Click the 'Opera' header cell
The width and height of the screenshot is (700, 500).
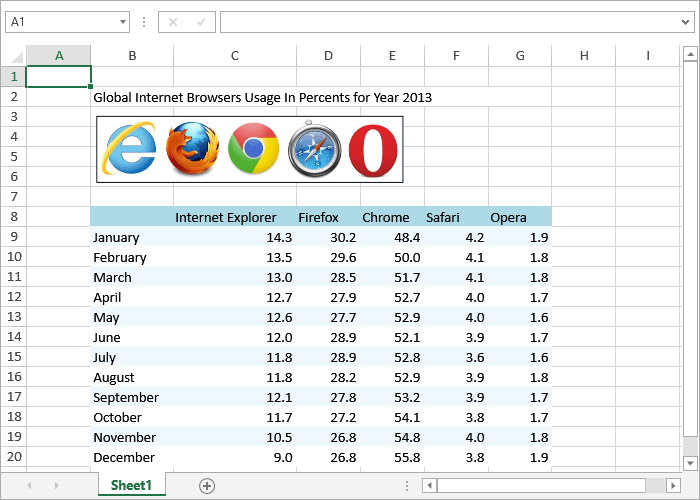(520, 217)
